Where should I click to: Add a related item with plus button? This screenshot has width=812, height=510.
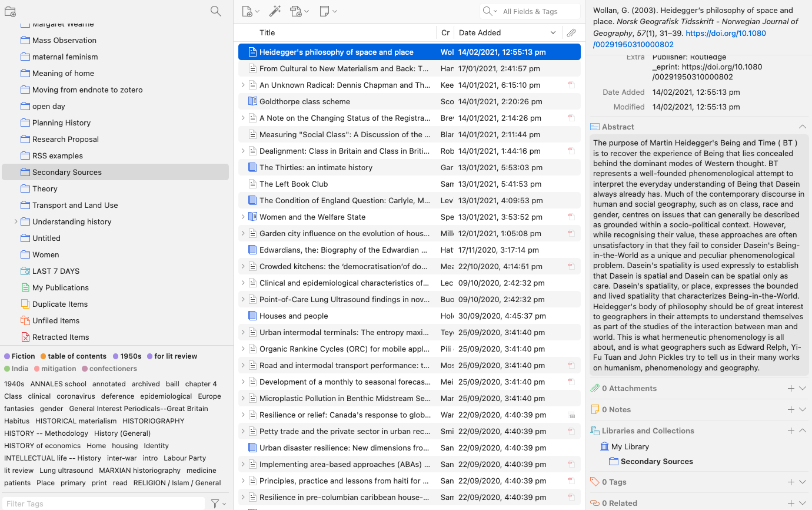(791, 503)
